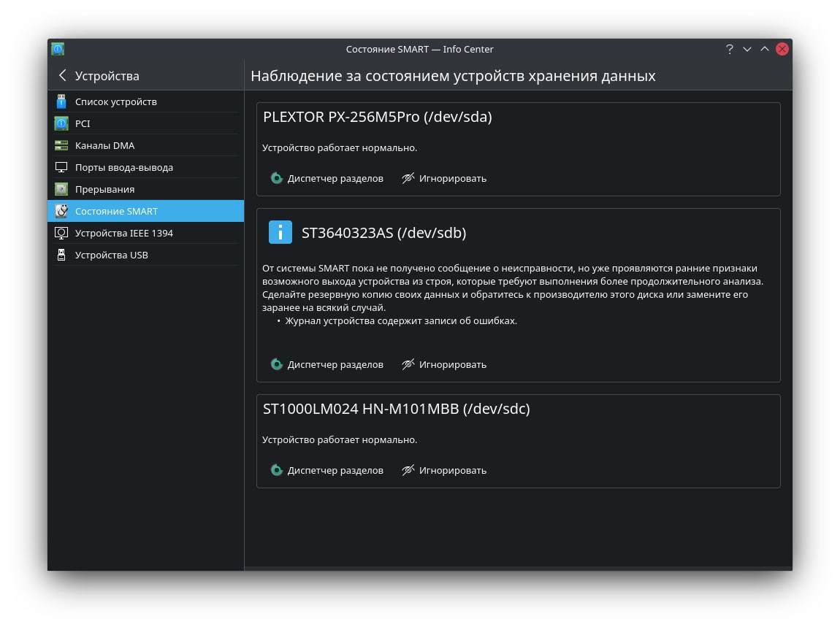Open Устройства IEEE 1394
Screen dimensions: 840x627
click(145, 233)
